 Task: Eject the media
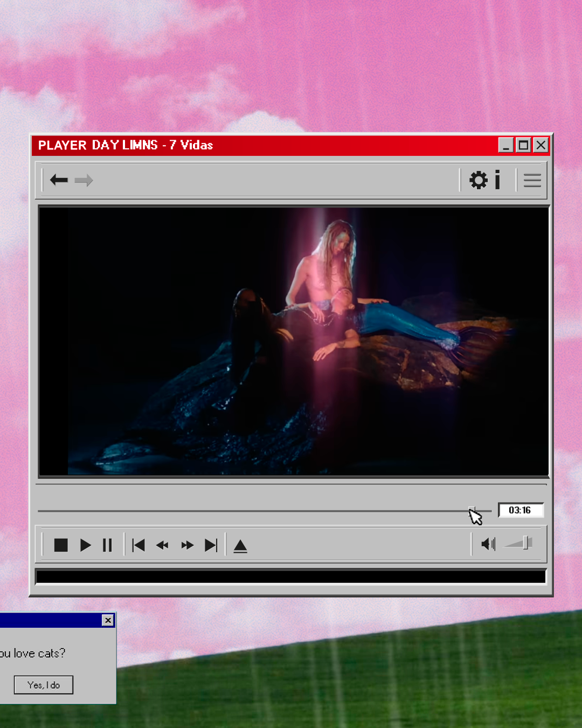[240, 546]
